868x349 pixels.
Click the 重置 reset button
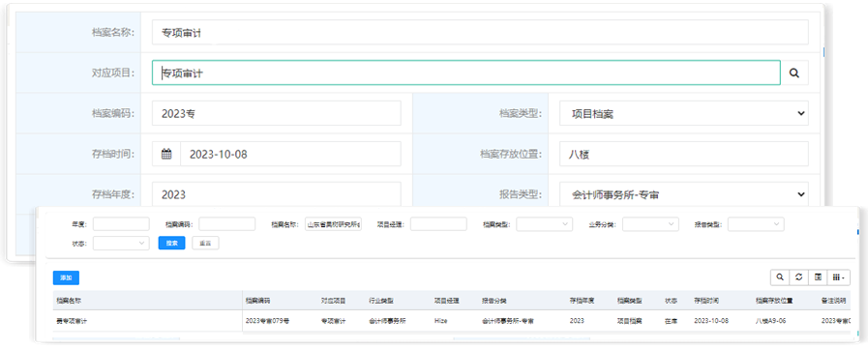(x=205, y=243)
